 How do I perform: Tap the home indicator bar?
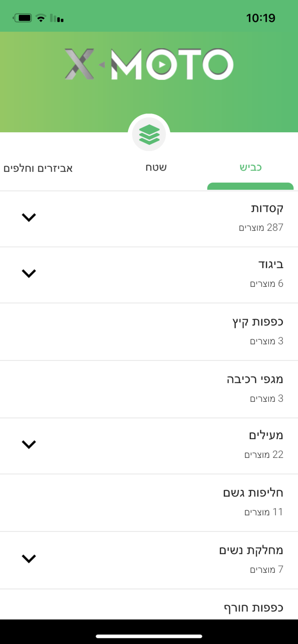[x=149, y=635]
